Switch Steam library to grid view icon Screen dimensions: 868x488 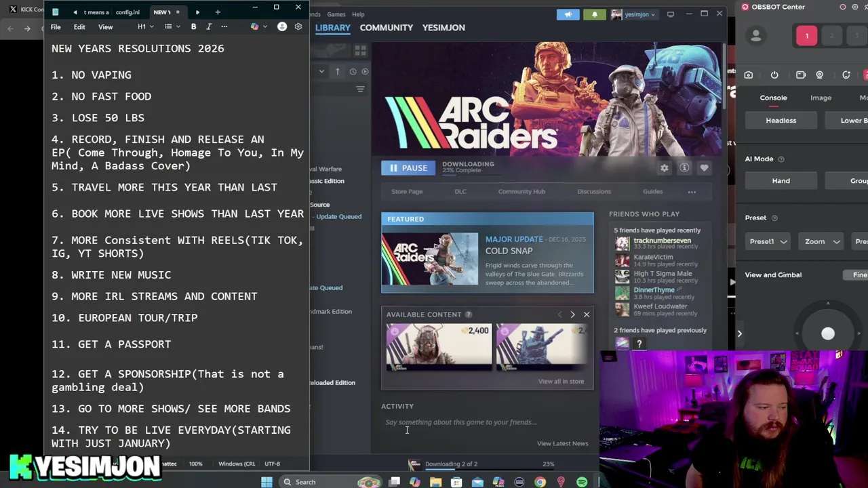pyautogui.click(x=360, y=51)
